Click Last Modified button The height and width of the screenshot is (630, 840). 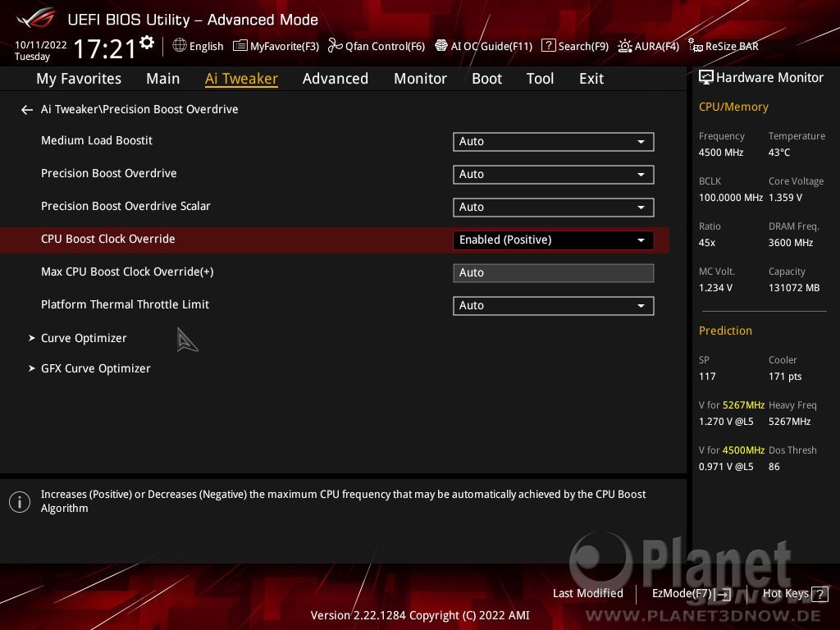point(587,594)
